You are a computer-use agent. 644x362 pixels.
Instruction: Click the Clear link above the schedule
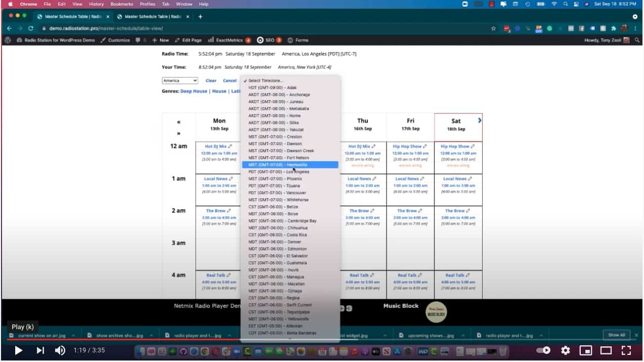pyautogui.click(x=210, y=80)
